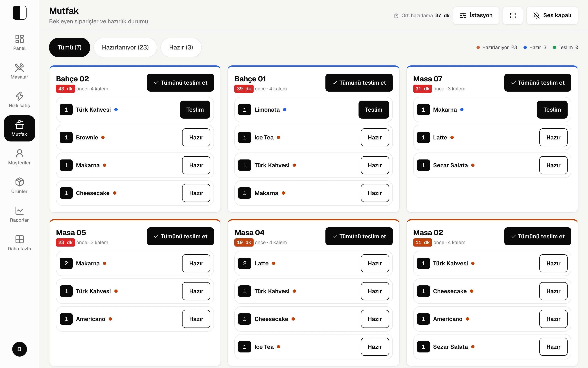Click Tümünü teslim et for Masa 05
Image resolution: width=588 pixels, height=368 pixels.
tap(180, 236)
